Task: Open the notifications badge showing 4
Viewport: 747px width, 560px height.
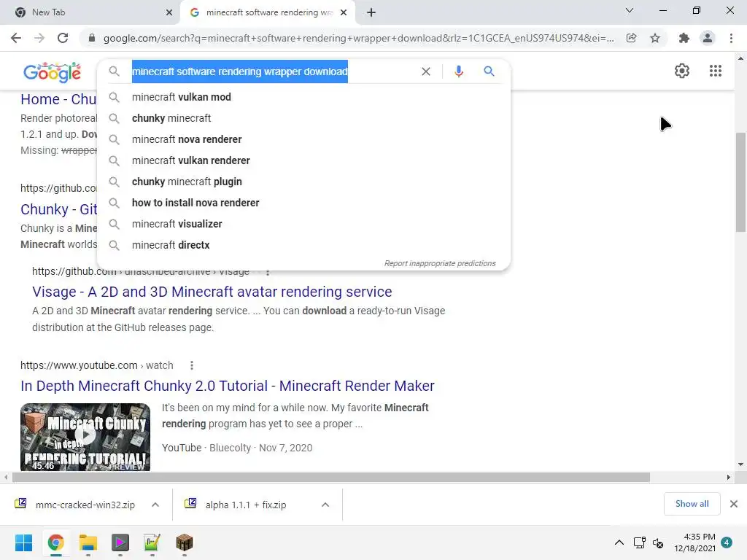Action: (727, 542)
